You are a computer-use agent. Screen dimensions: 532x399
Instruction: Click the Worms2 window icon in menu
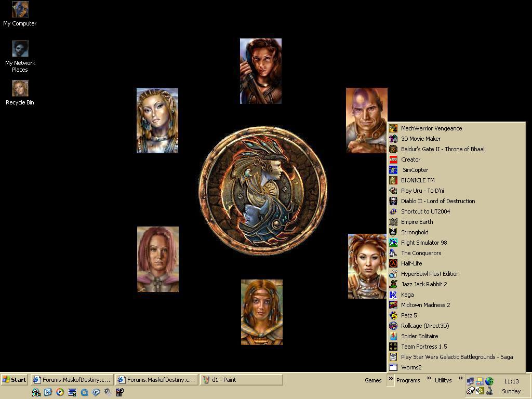pos(393,367)
